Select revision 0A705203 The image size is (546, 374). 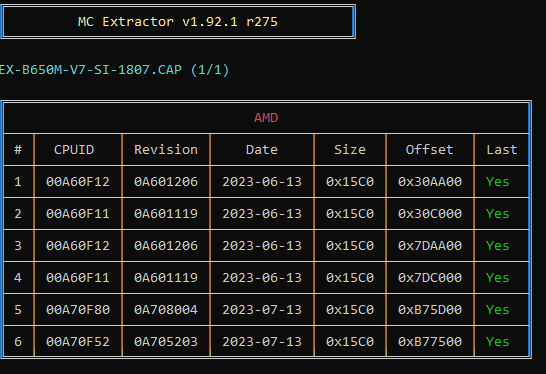pyautogui.click(x=166, y=342)
